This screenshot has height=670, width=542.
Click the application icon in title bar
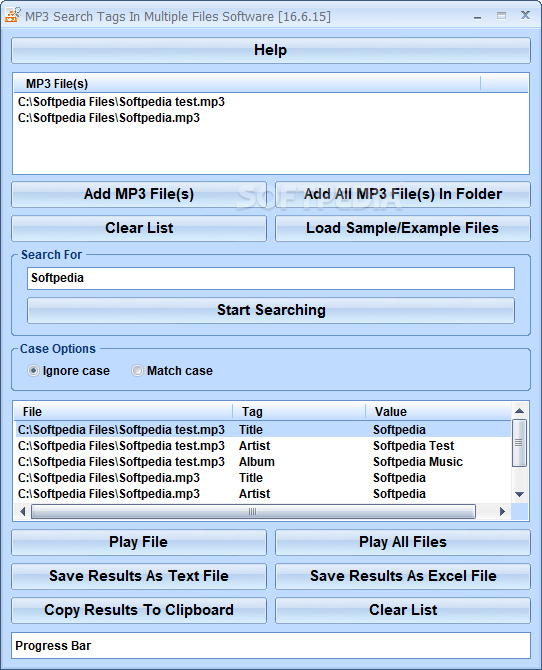point(13,15)
